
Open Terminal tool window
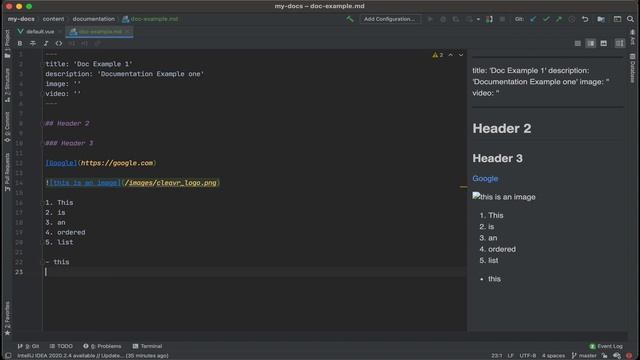(147, 346)
